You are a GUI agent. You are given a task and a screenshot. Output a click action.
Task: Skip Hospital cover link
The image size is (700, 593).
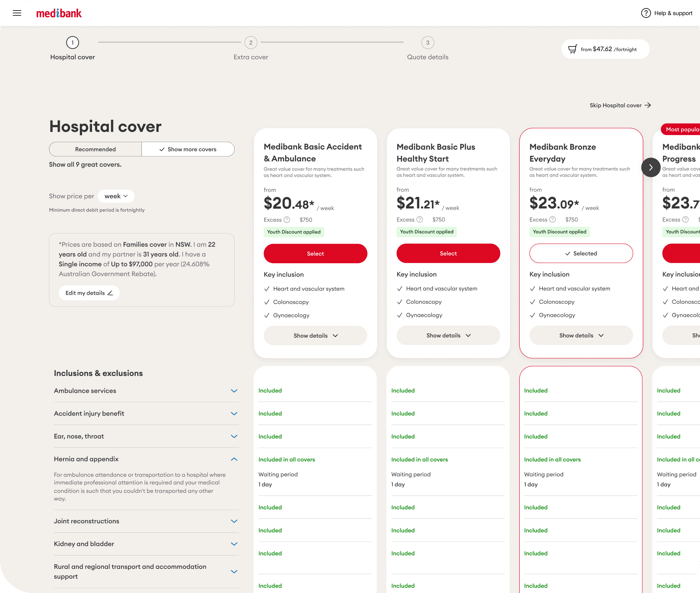(x=620, y=105)
